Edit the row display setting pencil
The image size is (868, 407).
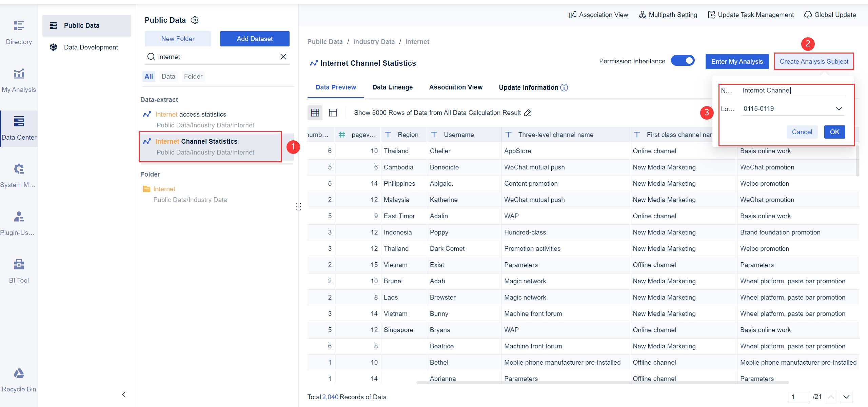(528, 113)
